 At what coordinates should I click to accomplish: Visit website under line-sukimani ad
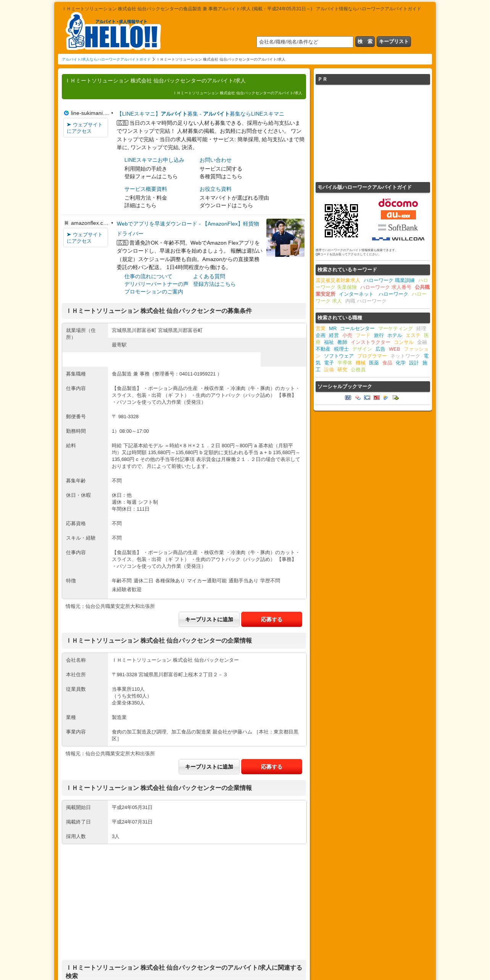pos(85,128)
